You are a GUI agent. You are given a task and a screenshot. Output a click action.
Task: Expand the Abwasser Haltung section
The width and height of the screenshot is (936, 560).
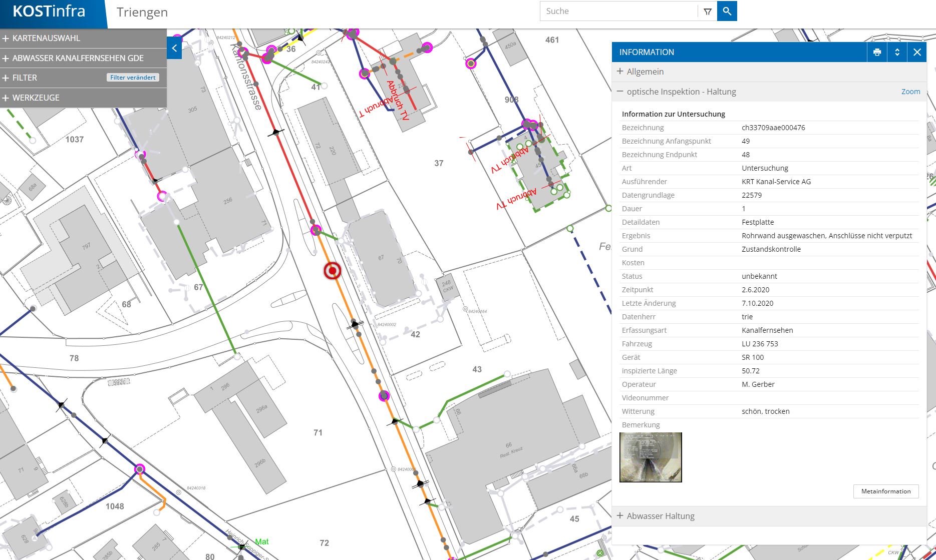point(660,516)
